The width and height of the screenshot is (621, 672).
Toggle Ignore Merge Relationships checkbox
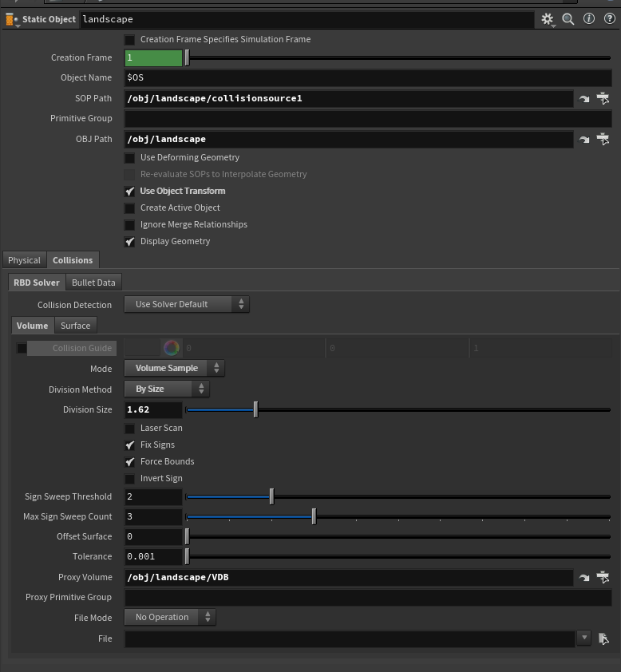[x=129, y=225]
